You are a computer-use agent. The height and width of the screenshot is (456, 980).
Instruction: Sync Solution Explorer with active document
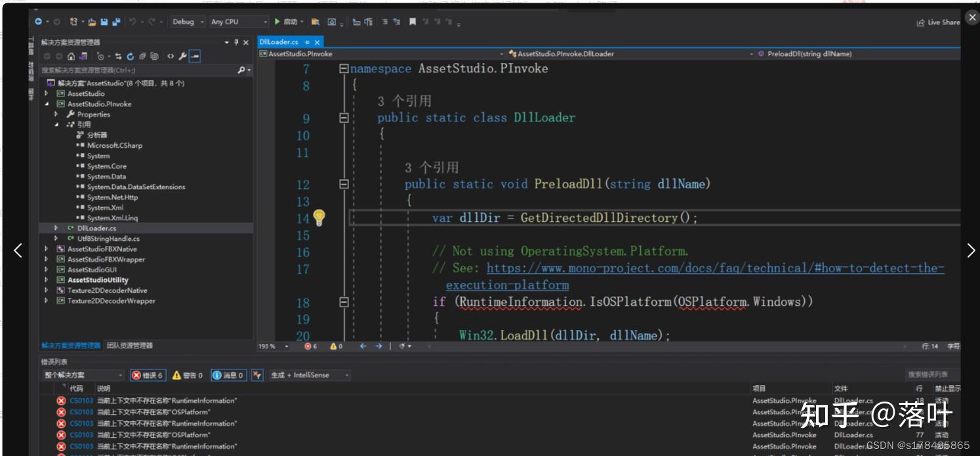pyautogui.click(x=119, y=55)
